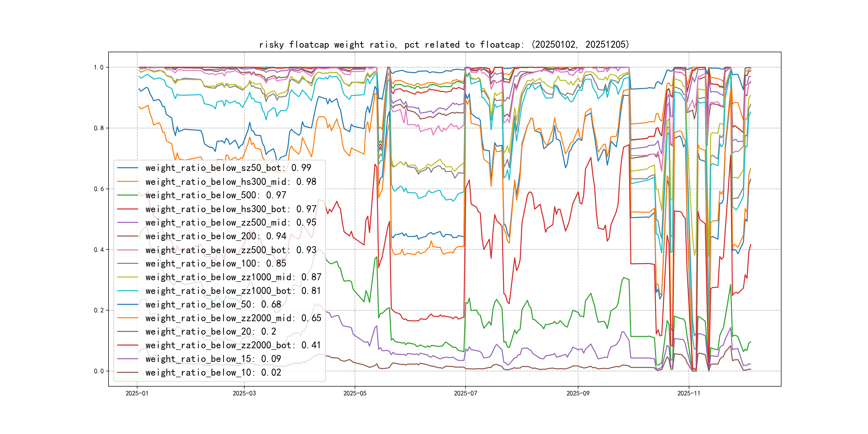Click the weight_ratio_below_10 legend entry
Viewport: 868px width, 434px height.
click(x=213, y=372)
